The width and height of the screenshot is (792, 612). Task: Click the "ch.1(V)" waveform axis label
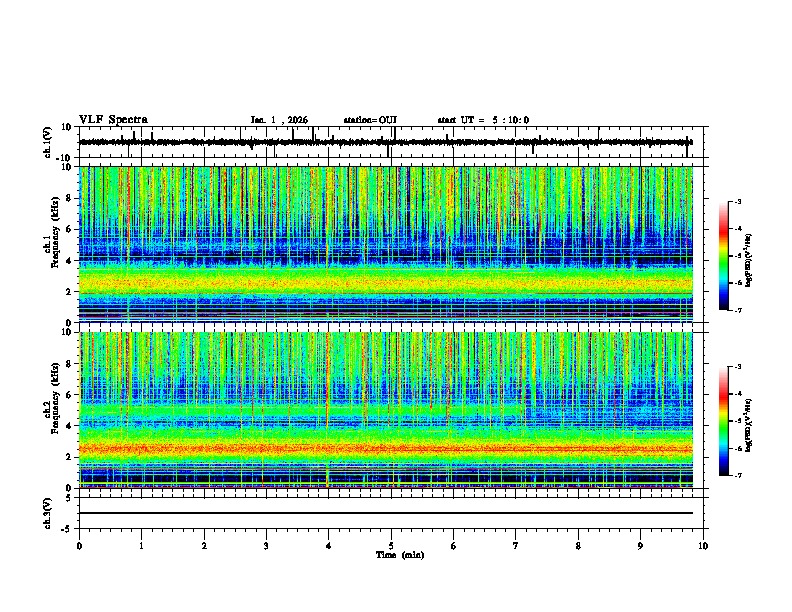pos(48,142)
